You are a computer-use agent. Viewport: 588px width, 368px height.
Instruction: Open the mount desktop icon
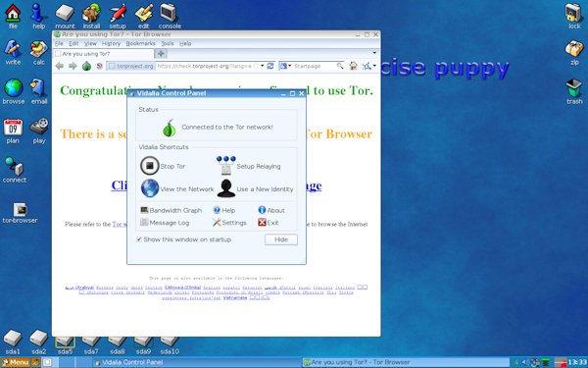coord(65,16)
